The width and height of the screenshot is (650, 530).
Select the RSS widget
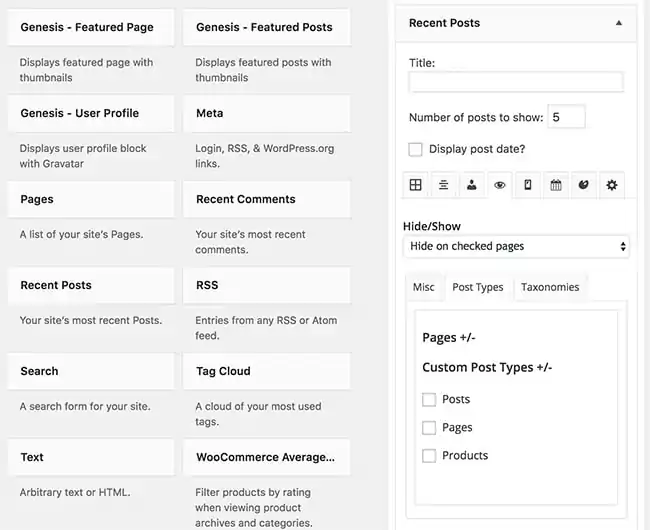pos(267,286)
